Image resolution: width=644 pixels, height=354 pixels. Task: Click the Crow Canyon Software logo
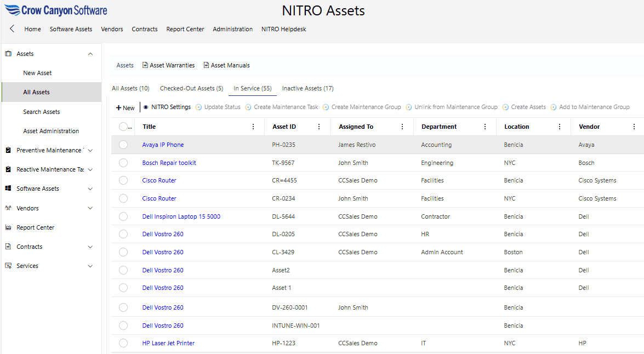coord(56,10)
